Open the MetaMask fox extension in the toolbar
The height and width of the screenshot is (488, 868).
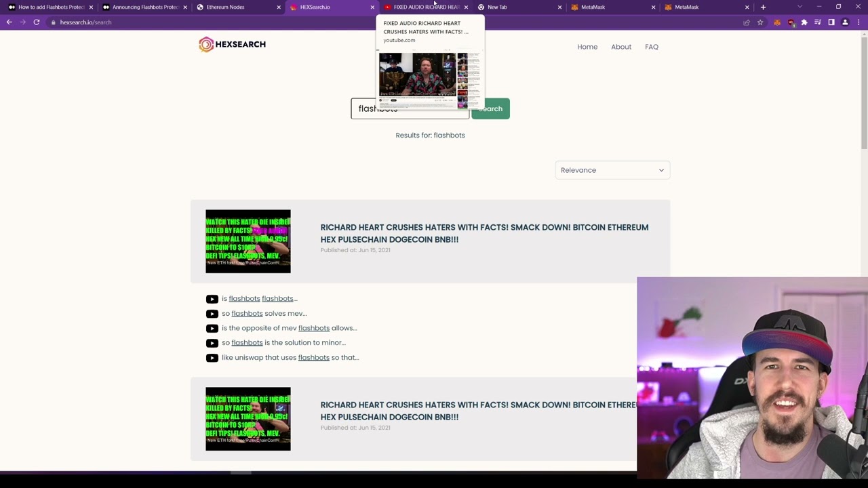click(777, 22)
